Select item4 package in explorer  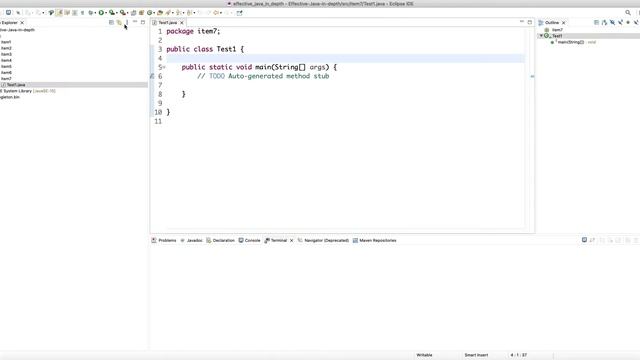(6, 60)
